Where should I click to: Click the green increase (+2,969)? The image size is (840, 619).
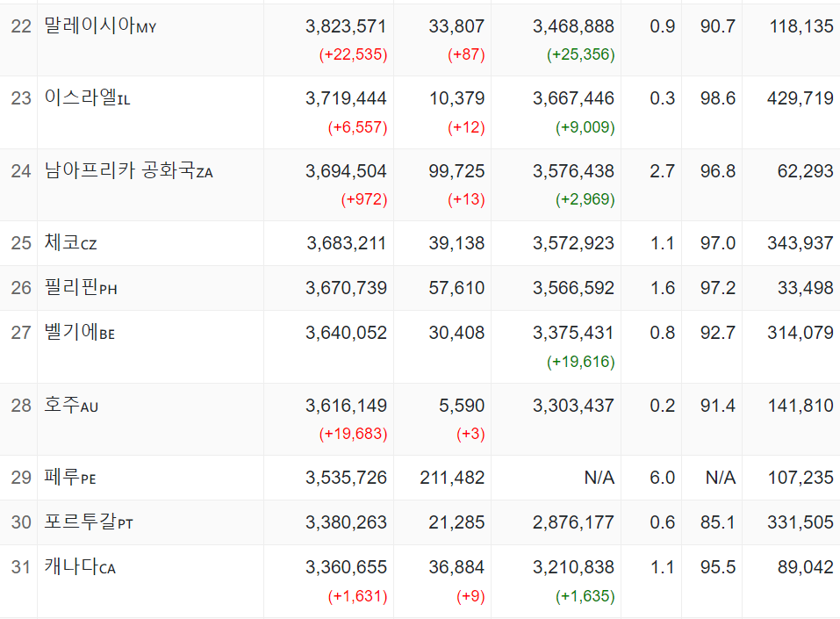585,200
